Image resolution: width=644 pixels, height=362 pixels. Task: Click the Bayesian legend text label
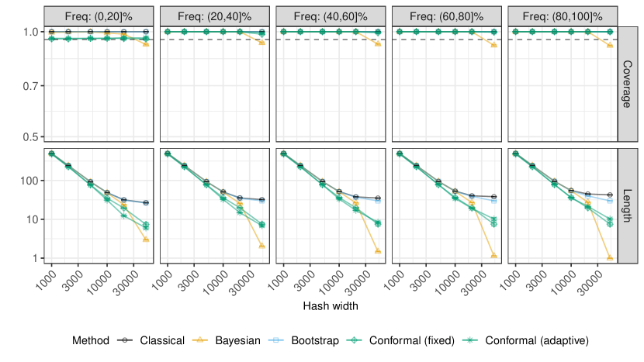(x=239, y=340)
